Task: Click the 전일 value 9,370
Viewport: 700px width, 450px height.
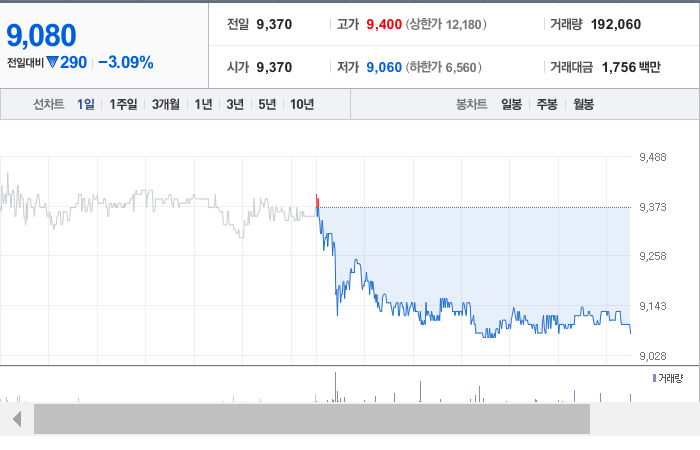Action: click(274, 25)
